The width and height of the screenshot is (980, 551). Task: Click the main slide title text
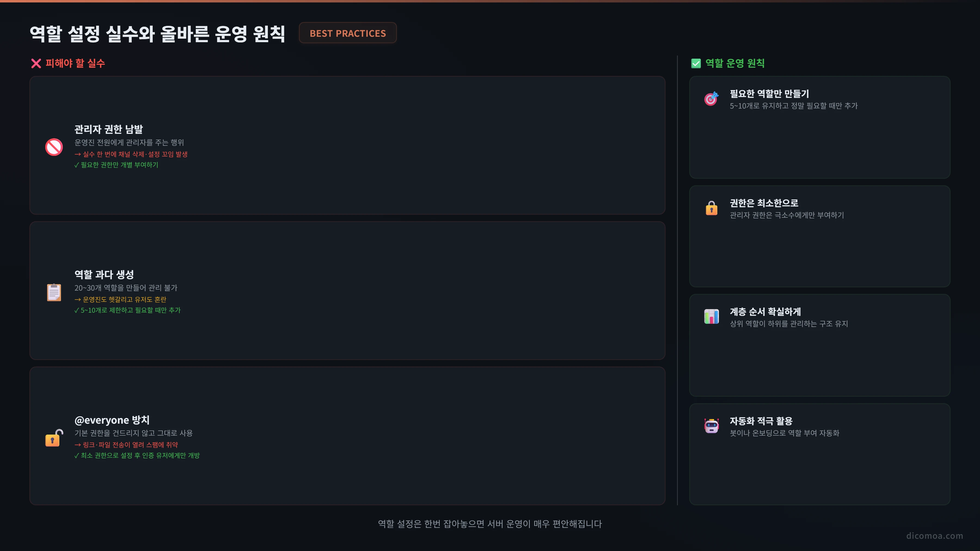[158, 33]
